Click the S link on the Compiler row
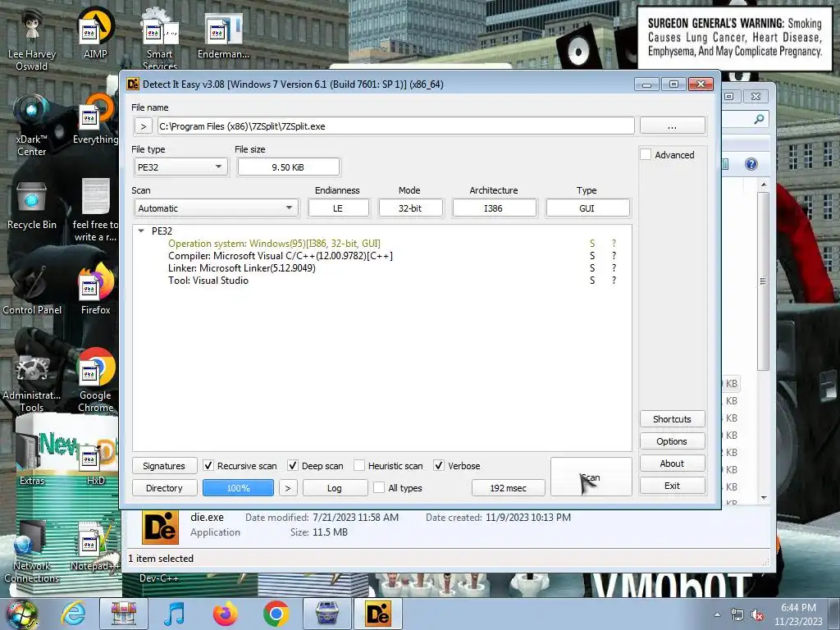840x630 pixels. click(592, 256)
